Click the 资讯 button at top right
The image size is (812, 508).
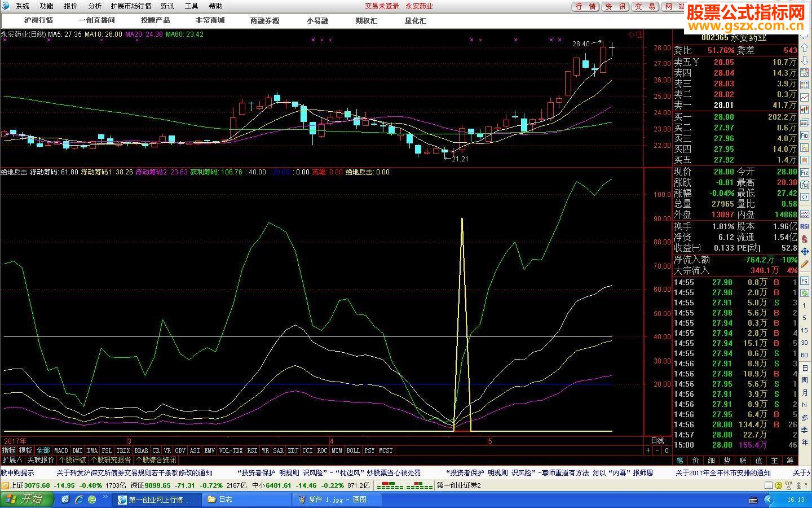[616, 6]
